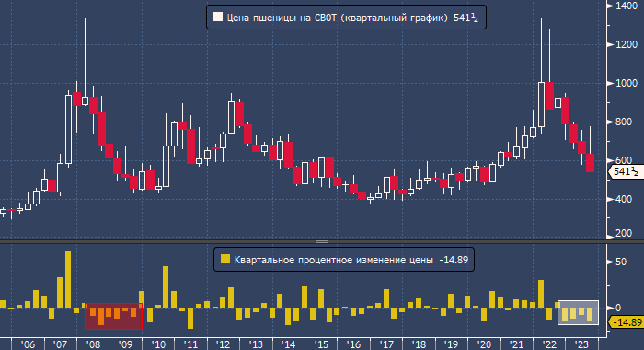Click the yellow legend square for quarterly change
Image resolution: width=644 pixels, height=350 pixels.
[225, 259]
